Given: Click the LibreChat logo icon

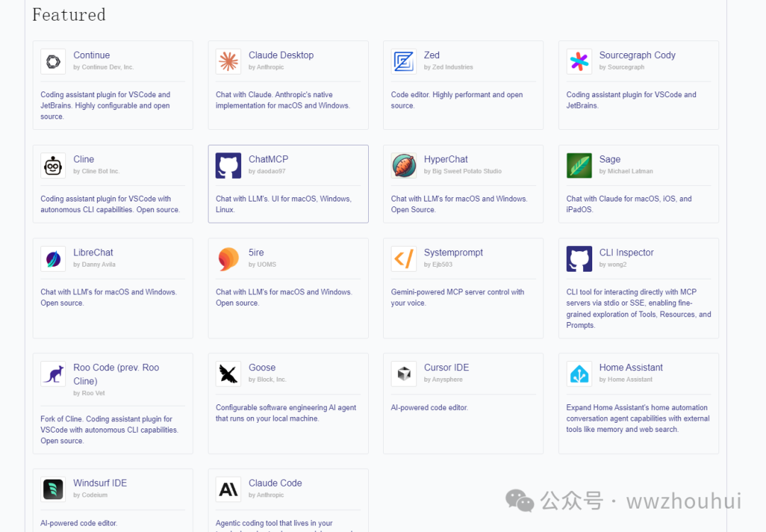Looking at the screenshot, I should (53, 259).
